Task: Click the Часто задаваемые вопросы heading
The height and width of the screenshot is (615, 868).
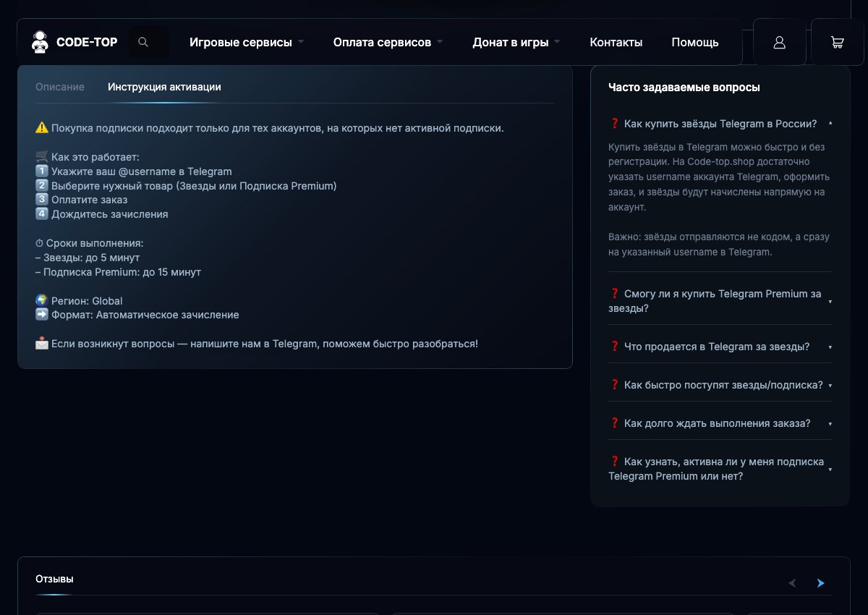Action: tap(684, 88)
